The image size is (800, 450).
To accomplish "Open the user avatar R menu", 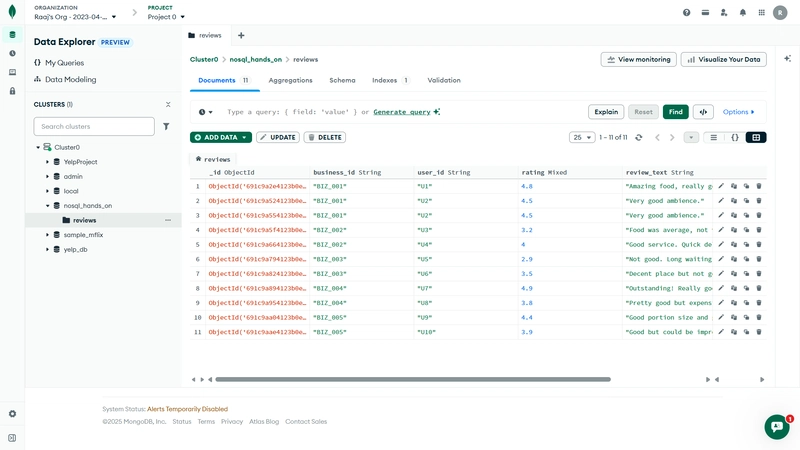I will 780,13.
